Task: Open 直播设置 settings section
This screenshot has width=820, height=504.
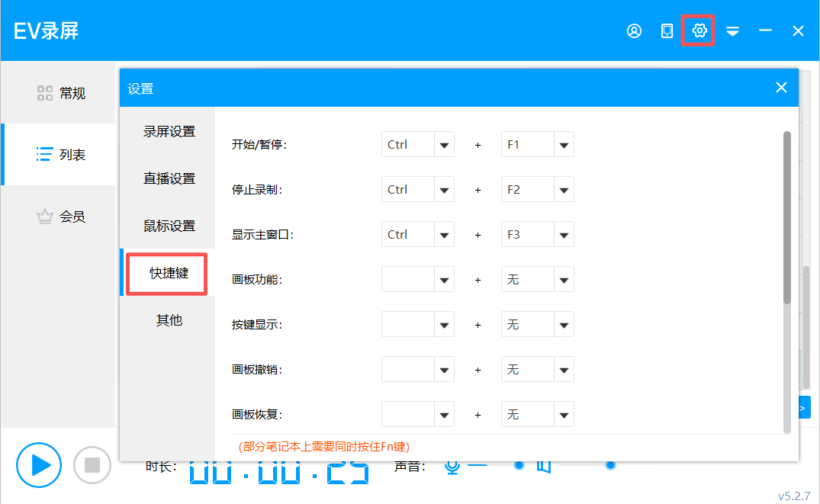Action: tap(168, 178)
